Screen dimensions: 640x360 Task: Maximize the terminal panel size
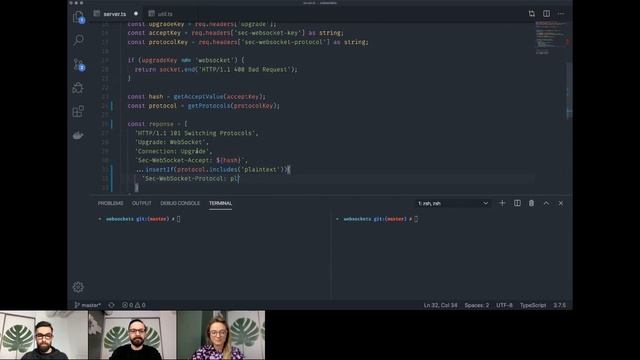tap(546, 203)
